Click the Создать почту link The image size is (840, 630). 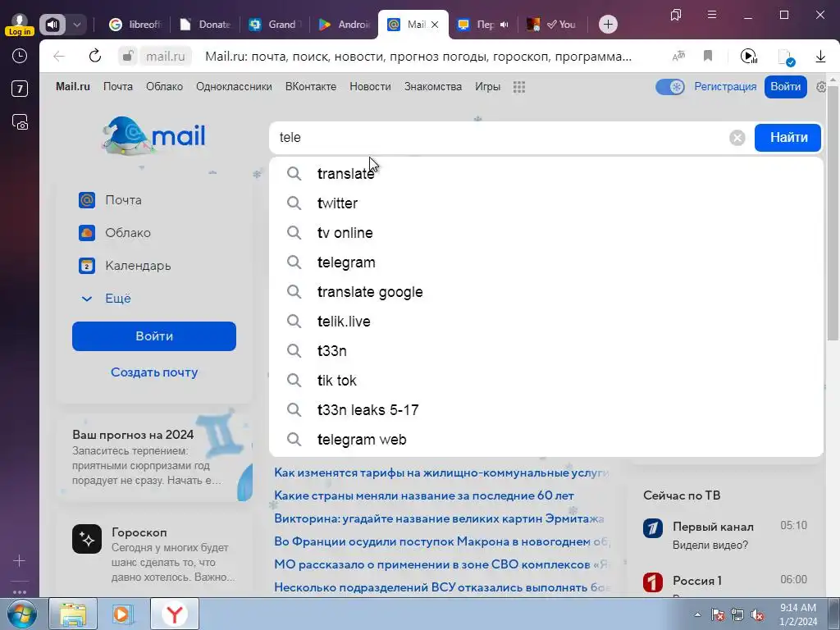coord(154,372)
